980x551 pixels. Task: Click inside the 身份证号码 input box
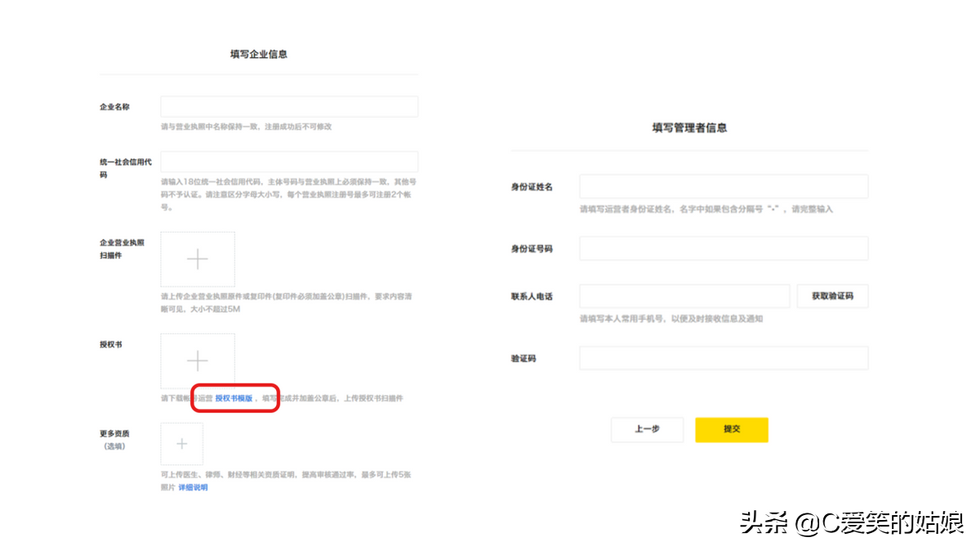pyautogui.click(x=724, y=248)
